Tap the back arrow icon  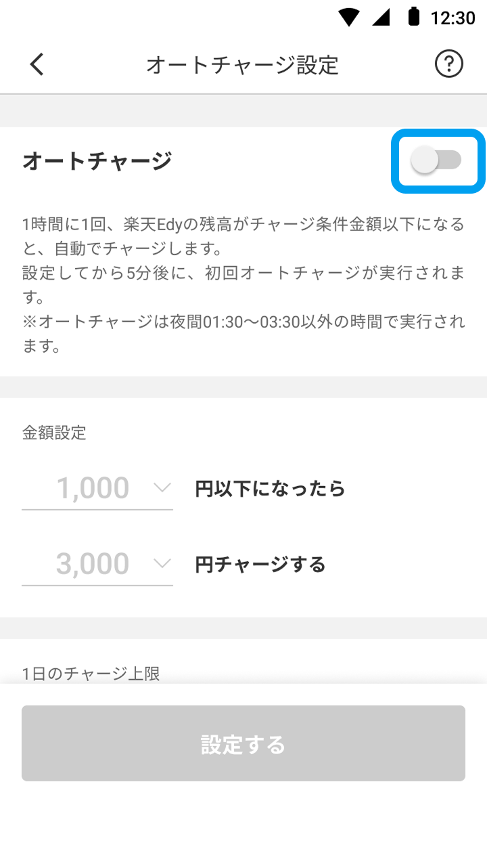pos(37,64)
